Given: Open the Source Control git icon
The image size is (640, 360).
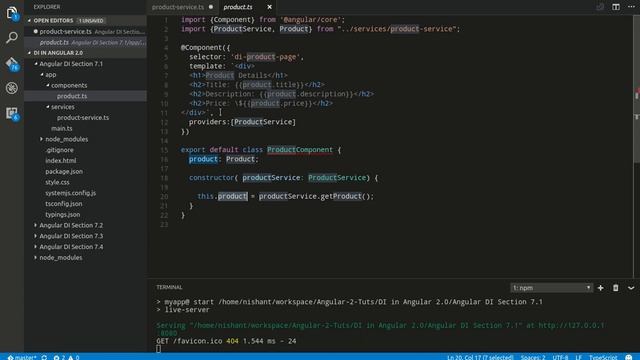Looking at the screenshot, I should point(12,63).
